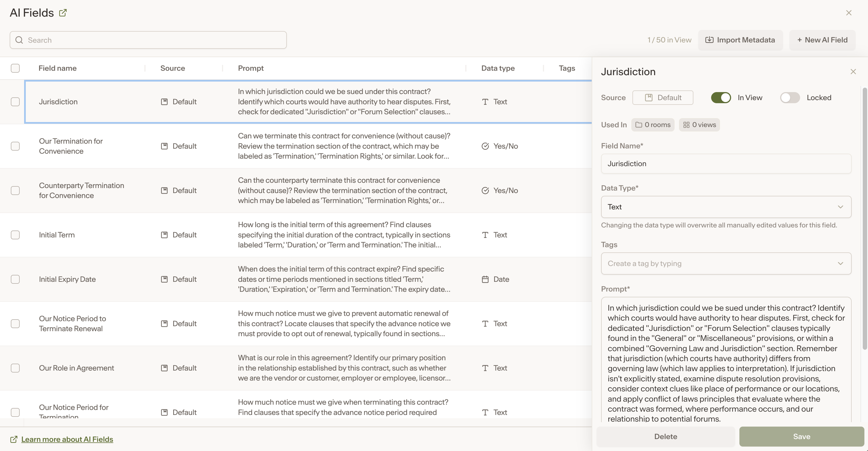
Task: Click the Data type column header
Action: coord(498,68)
